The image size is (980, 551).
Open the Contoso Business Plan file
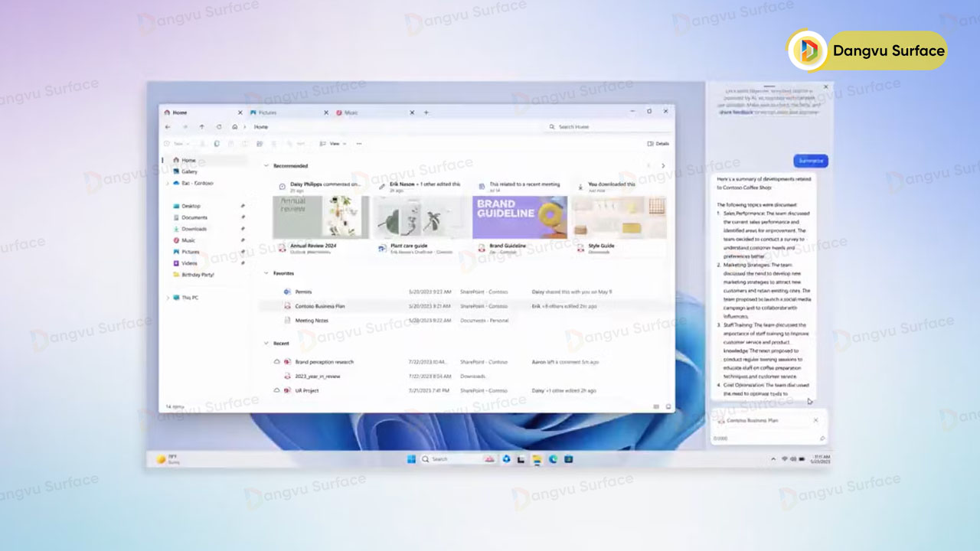click(319, 306)
